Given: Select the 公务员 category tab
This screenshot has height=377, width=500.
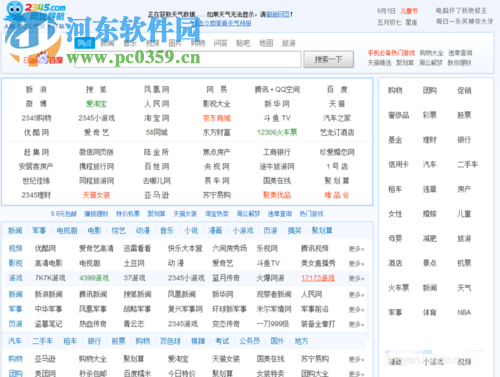Looking at the screenshot, I should pos(250,341).
